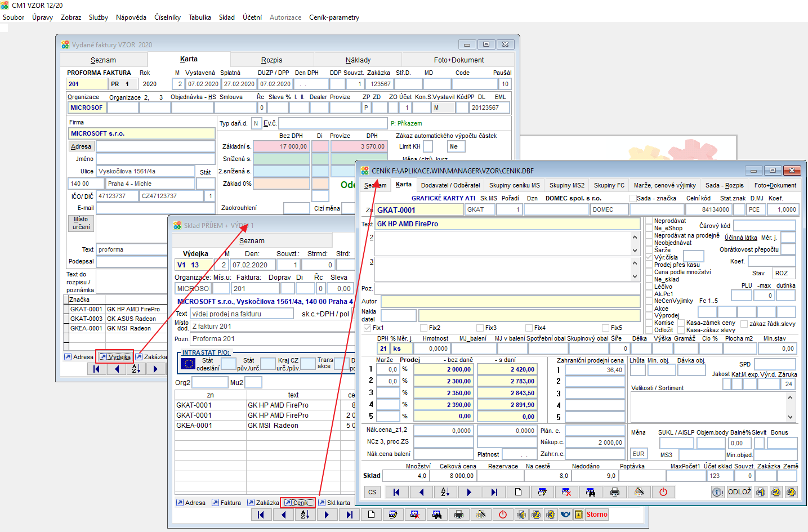Go to first invoice in Vydané faktury

(x=96, y=369)
